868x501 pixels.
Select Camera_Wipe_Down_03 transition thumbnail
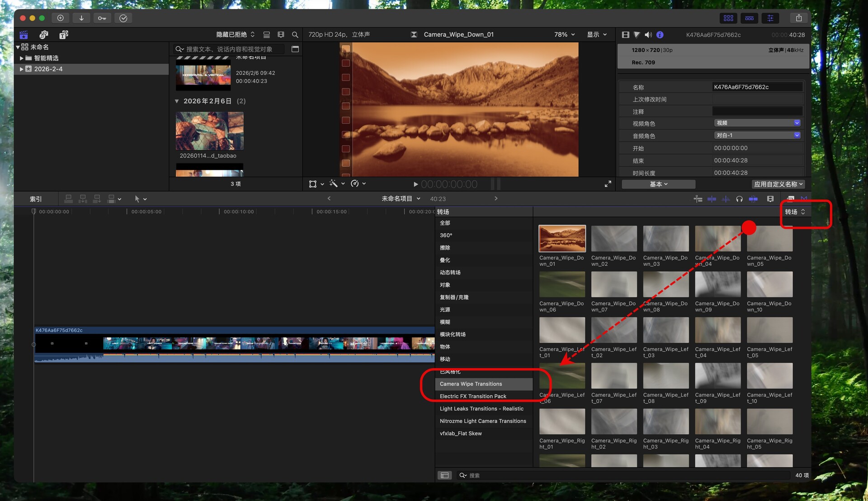coord(665,239)
